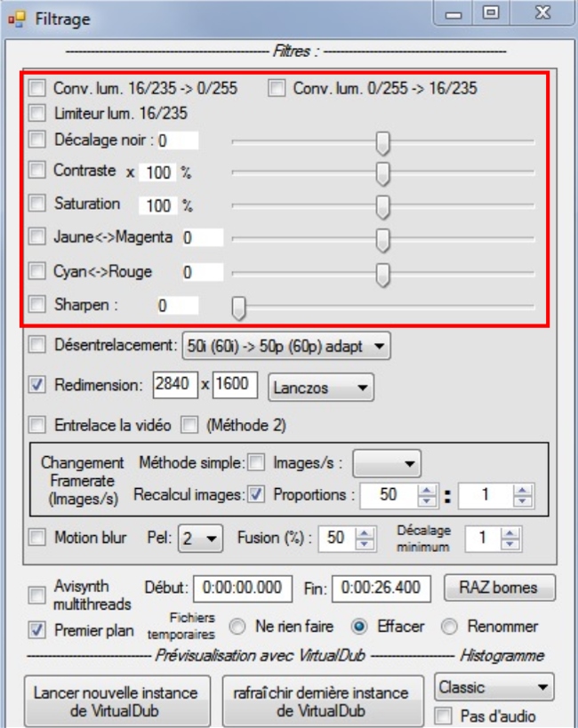Select the Renommer radio button
This screenshot has height=728, width=578.
449,627
